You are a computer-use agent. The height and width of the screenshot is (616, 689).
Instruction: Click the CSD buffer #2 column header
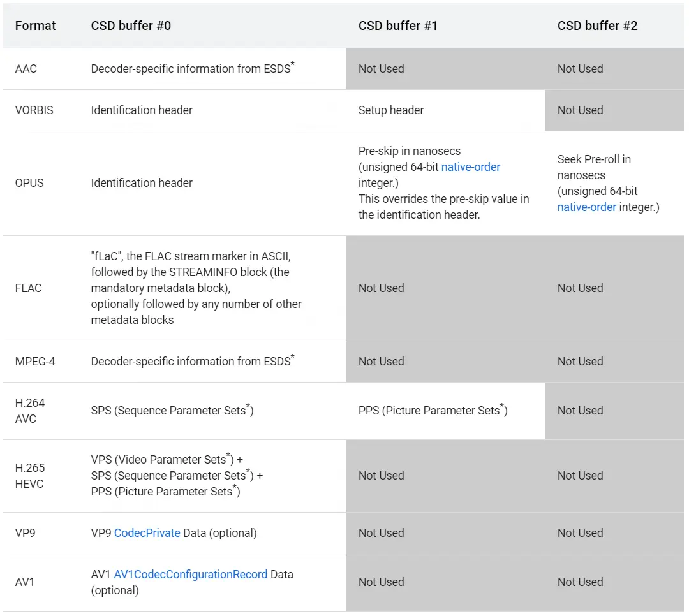pyautogui.click(x=597, y=26)
